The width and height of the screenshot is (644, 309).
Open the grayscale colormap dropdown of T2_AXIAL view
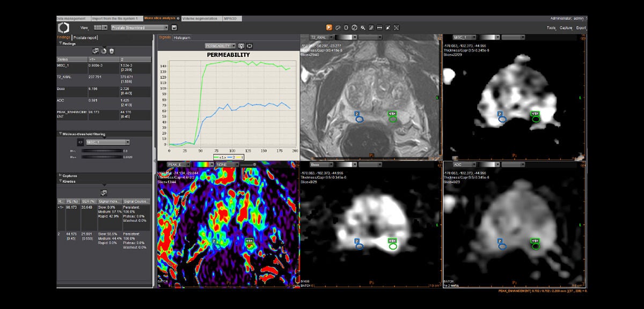[347, 37]
